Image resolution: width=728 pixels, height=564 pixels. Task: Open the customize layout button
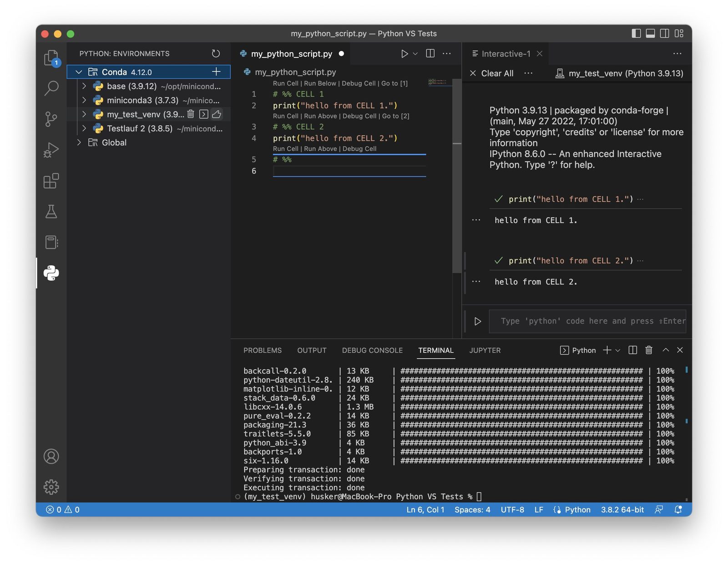coord(679,33)
